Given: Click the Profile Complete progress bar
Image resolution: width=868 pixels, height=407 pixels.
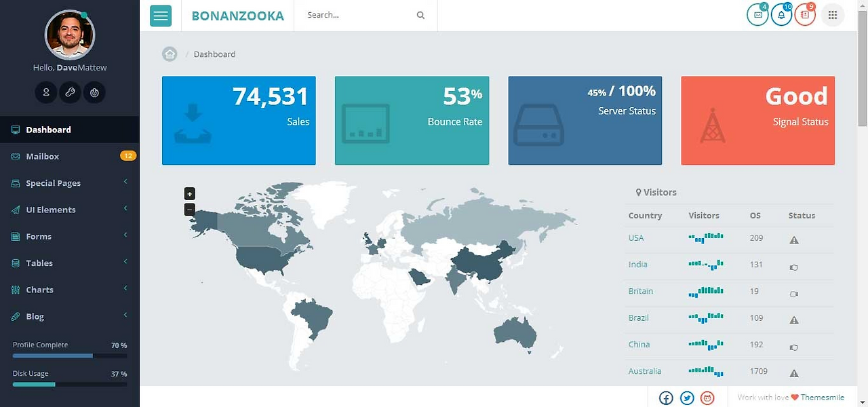Looking at the screenshot, I should pos(70,355).
